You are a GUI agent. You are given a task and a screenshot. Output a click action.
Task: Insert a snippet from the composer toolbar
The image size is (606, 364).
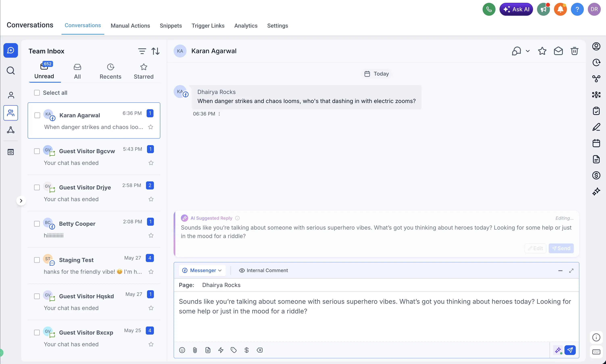pos(208,350)
